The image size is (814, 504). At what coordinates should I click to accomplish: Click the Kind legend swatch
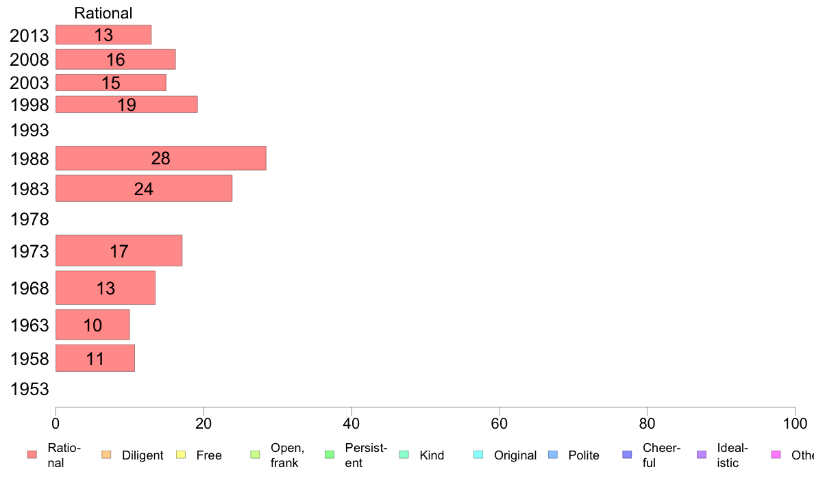[x=404, y=455]
